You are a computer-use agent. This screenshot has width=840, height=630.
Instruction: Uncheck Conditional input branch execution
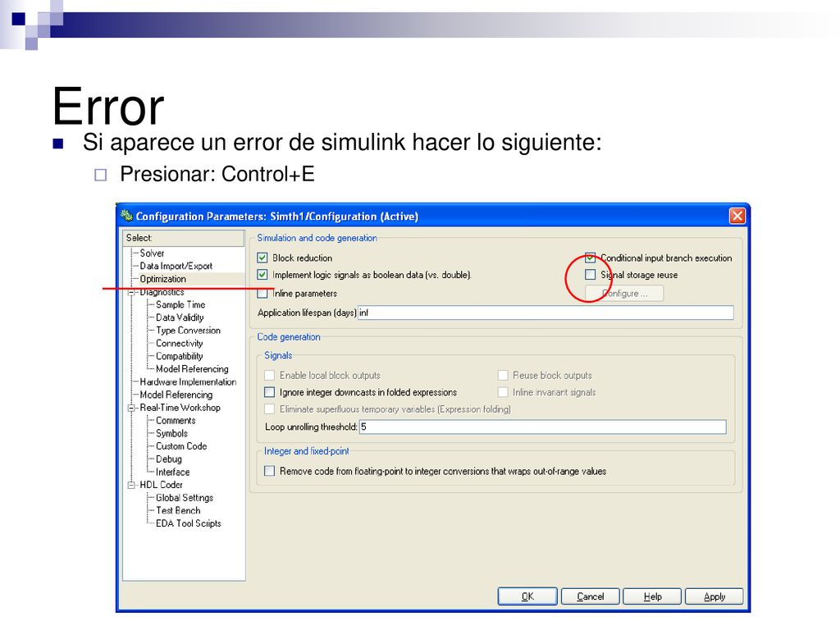(x=590, y=258)
